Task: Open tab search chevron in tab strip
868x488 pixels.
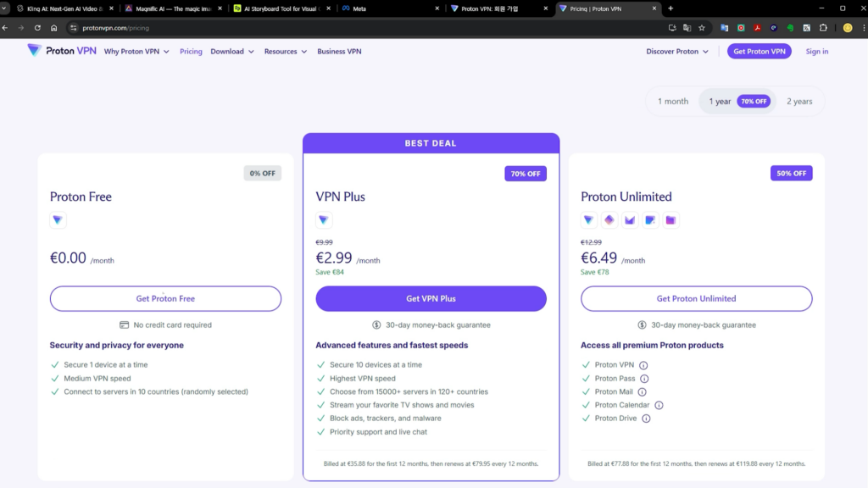Action: [4, 8]
